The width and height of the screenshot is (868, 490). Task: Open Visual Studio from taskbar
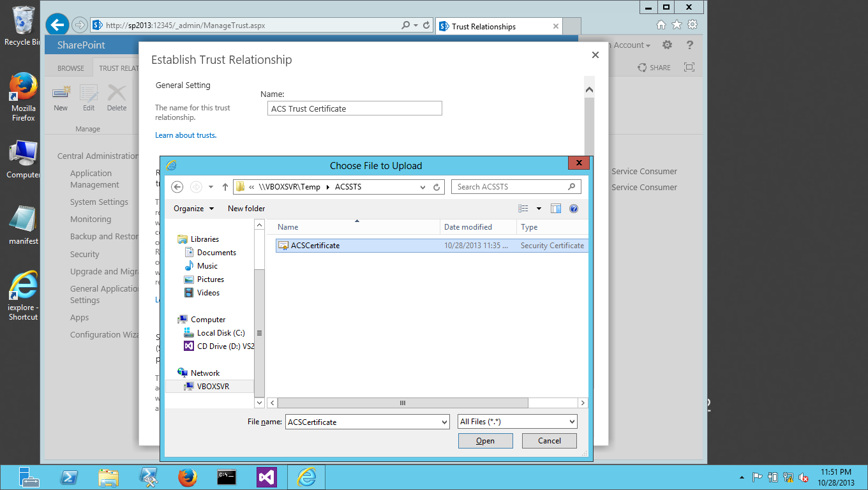pos(267,477)
